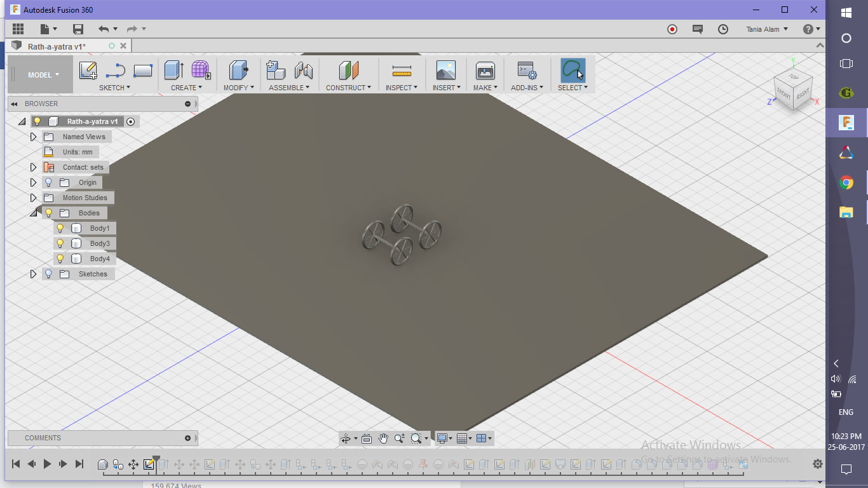Play the design timeline
This screenshot has height=488, width=868.
tap(47, 464)
